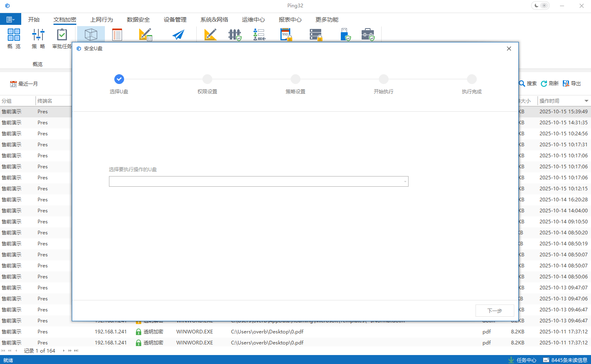Open the 审批任务 approval task icon
This screenshot has width=591, height=364.
click(62, 35)
